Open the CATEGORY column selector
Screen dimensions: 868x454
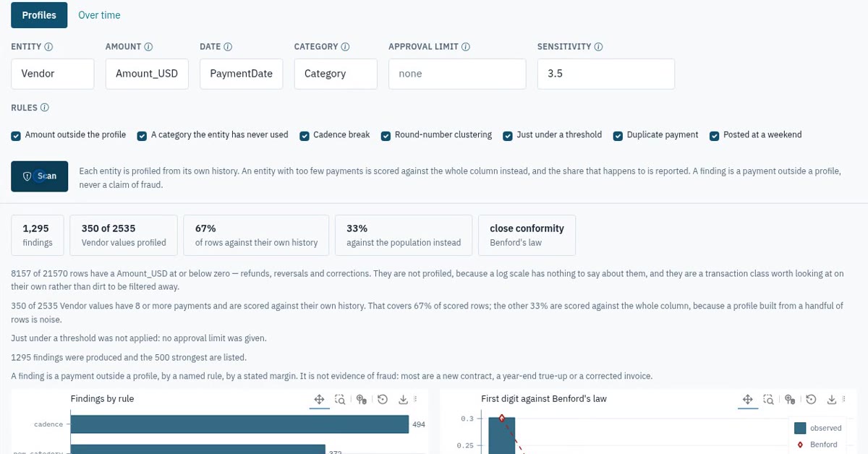[336, 74]
